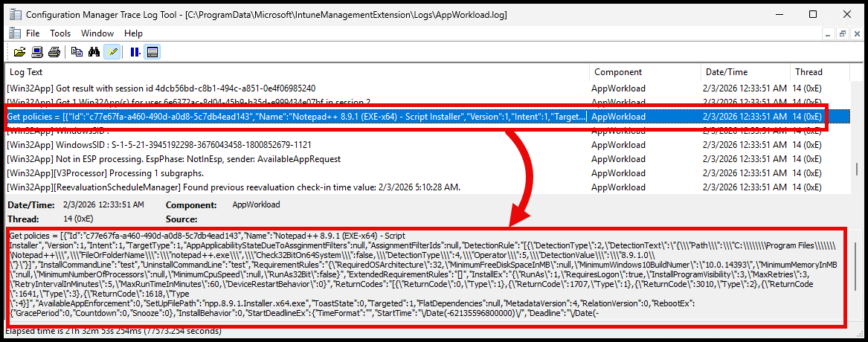Click the document icon beside the File menu
868x342 pixels.
coord(15,33)
